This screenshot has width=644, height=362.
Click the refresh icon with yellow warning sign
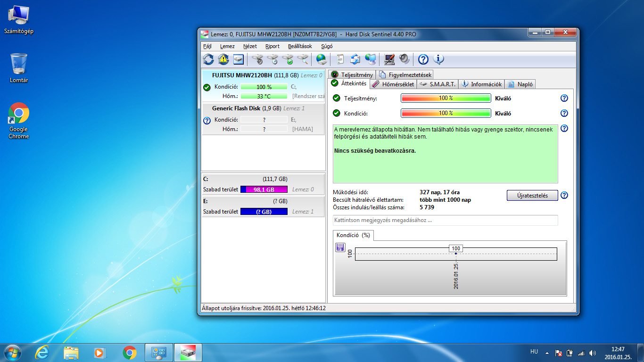pos(223,59)
